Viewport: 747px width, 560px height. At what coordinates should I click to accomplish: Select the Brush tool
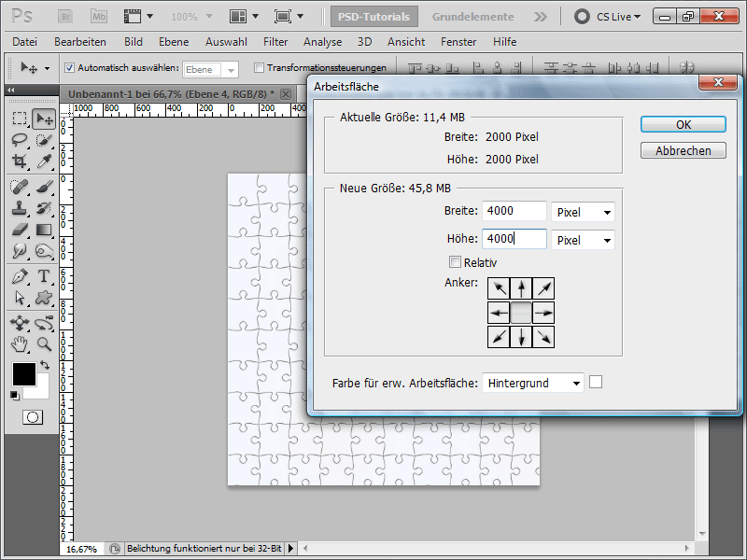click(44, 187)
